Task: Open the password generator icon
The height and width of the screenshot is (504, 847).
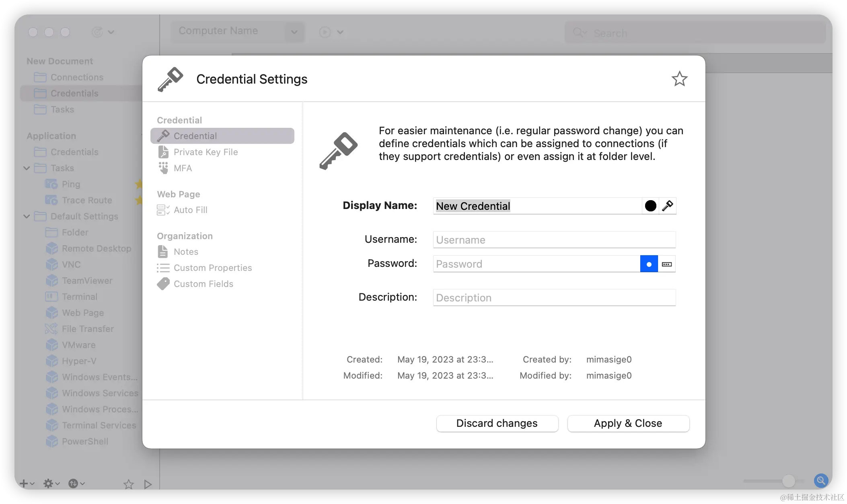Action: tap(667, 264)
